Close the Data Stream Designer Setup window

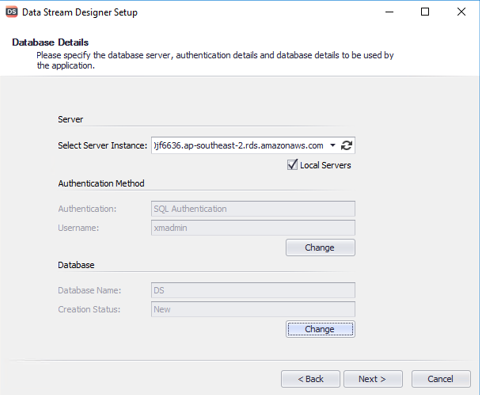tap(461, 12)
